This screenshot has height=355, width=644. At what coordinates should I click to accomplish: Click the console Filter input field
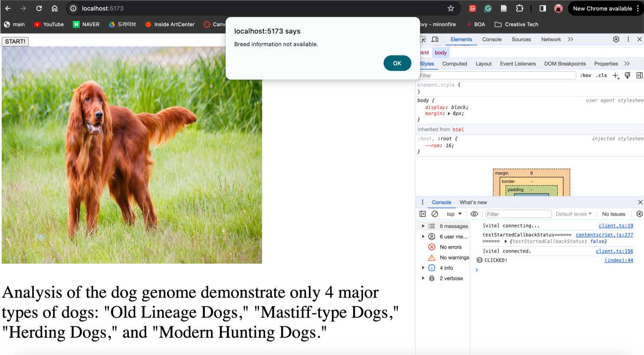(518, 214)
